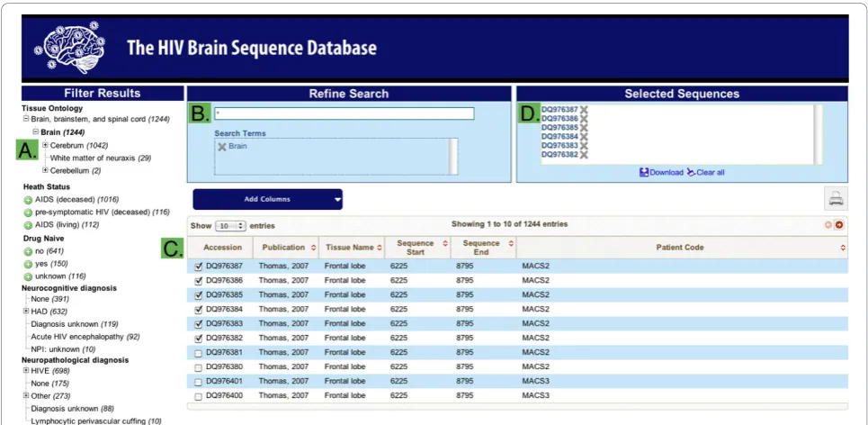Remove DQ976383 from selected sequences
The height and width of the screenshot is (425, 868).
[x=584, y=145]
